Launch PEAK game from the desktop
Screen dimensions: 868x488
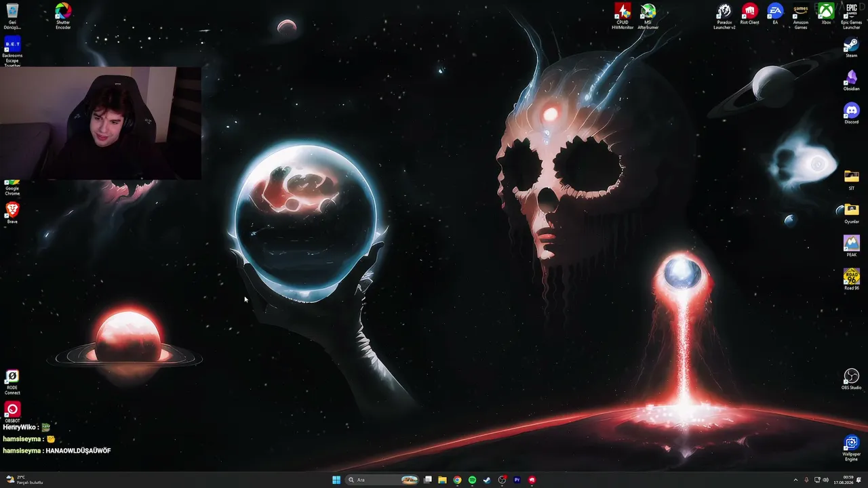point(852,246)
